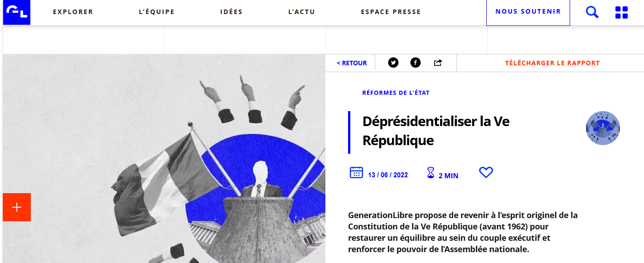Open the L'équipe menu
Image resolution: width=644 pixels, height=263 pixels.
(x=157, y=12)
